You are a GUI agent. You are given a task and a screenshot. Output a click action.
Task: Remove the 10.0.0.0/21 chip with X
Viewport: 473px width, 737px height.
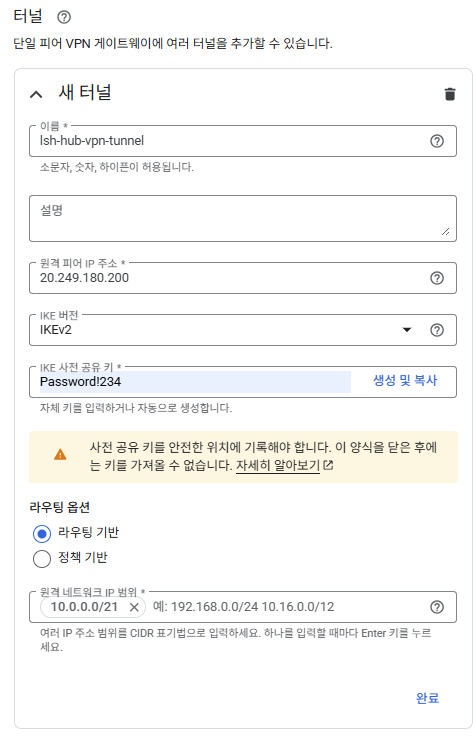coord(134,607)
